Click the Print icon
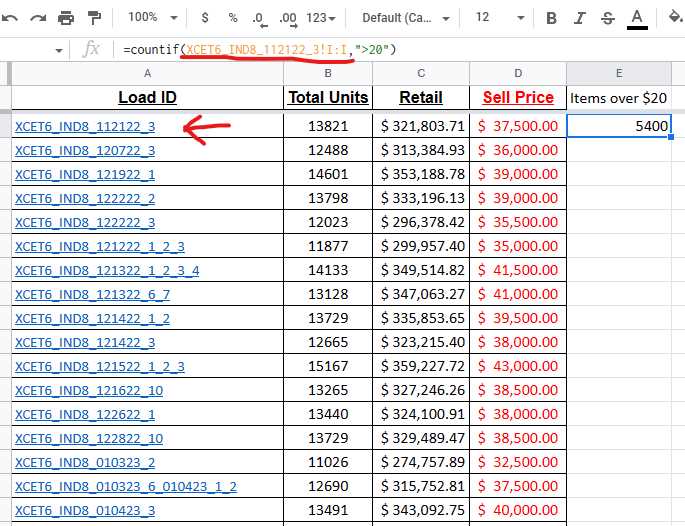Viewport: 685px width, 526px height. click(x=66, y=18)
